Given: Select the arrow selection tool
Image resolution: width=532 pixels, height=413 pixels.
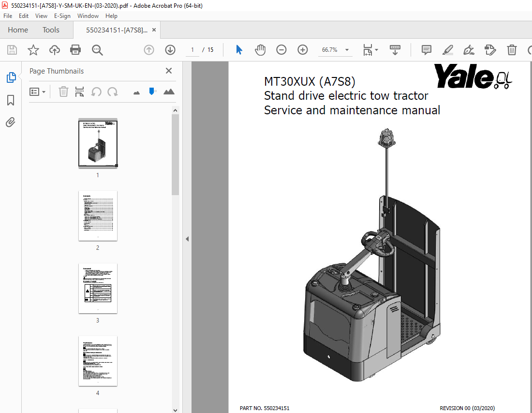Looking at the screenshot, I should click(x=239, y=50).
